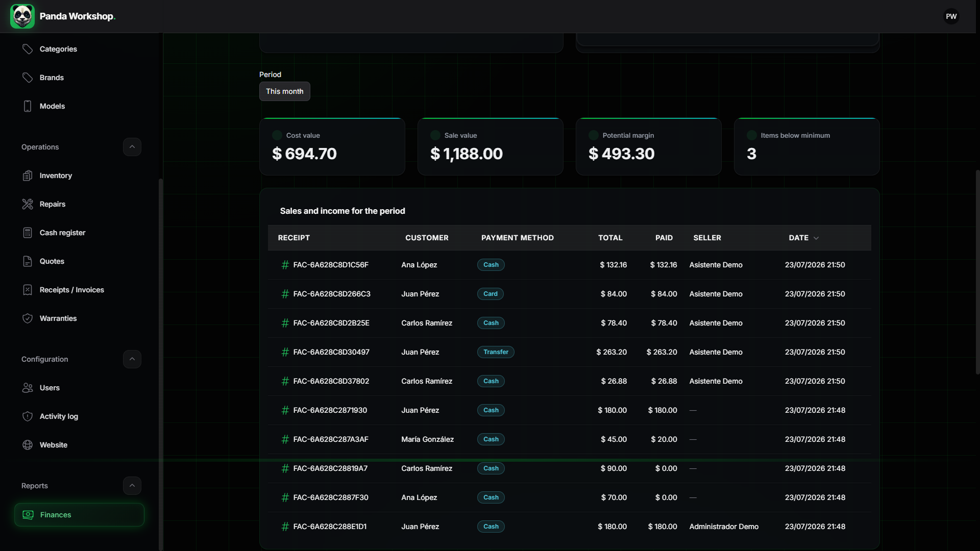Open the Inventory section
Screen dimensions: 980x551
tap(79, 176)
